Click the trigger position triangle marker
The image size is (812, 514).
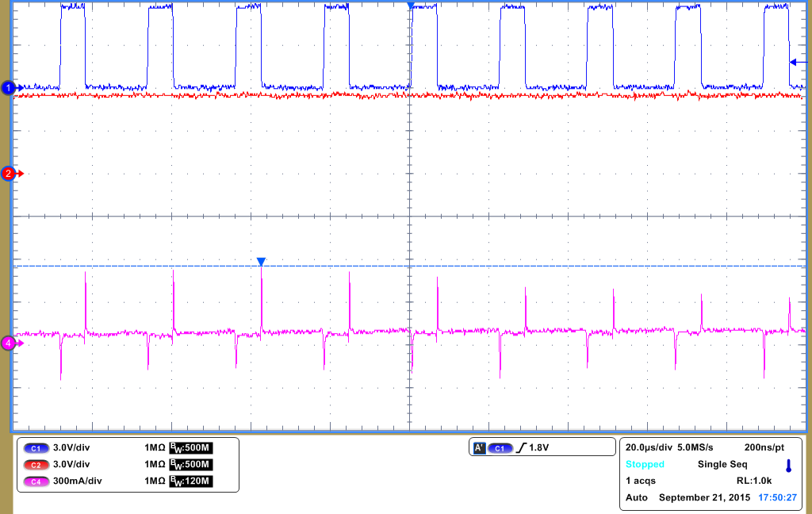(x=409, y=6)
